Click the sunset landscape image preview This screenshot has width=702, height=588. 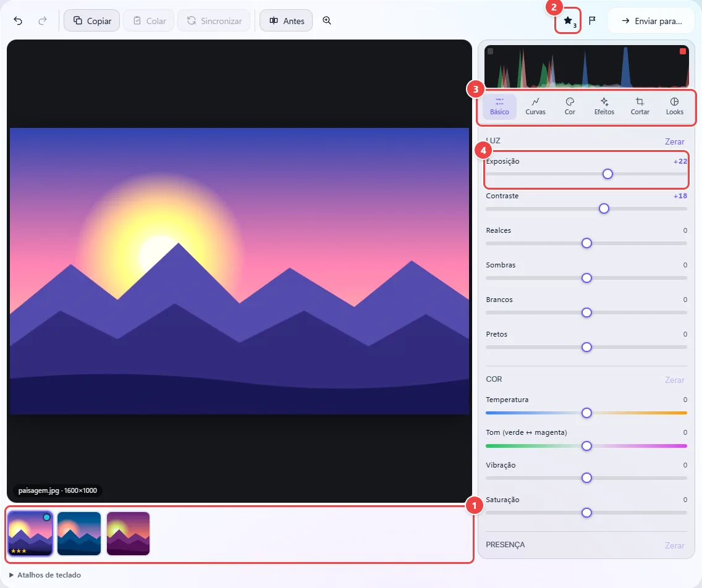(x=240, y=271)
